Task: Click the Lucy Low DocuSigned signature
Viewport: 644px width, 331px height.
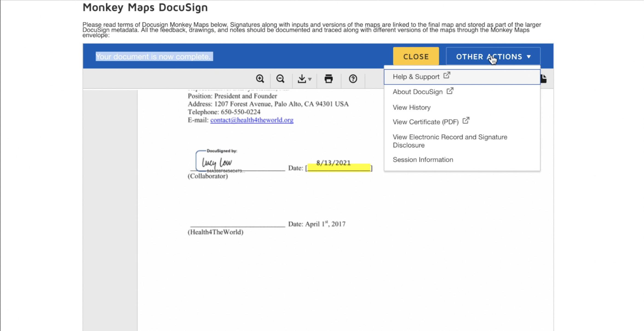Action: point(217,162)
